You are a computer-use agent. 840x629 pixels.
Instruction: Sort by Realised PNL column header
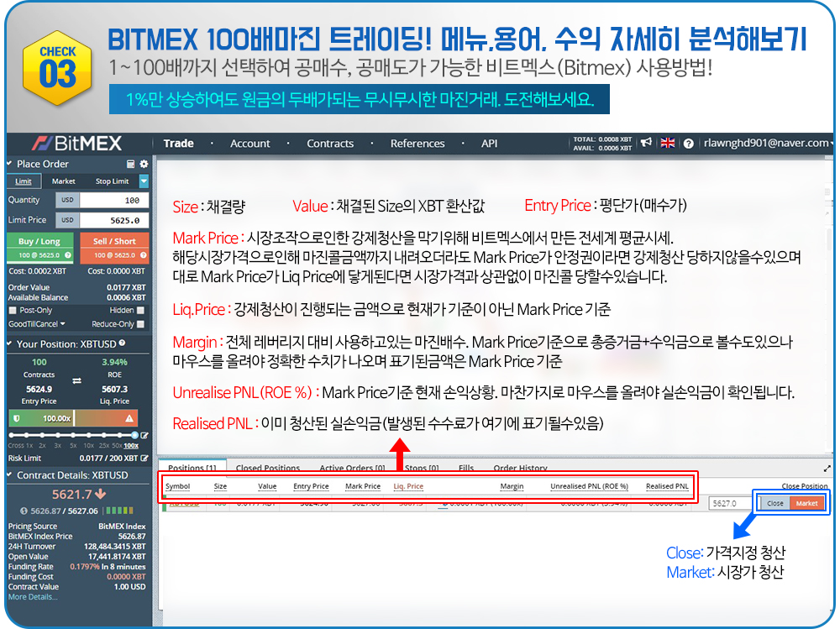(x=667, y=486)
